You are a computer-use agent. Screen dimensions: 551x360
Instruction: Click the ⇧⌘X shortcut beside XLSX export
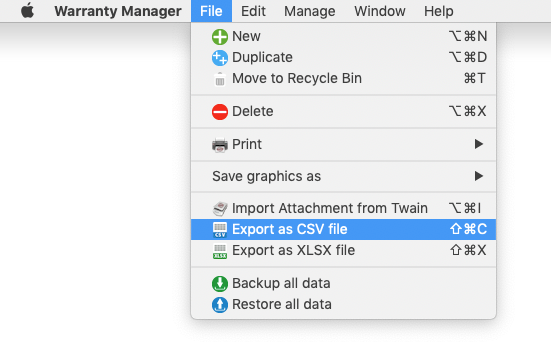[x=468, y=250]
